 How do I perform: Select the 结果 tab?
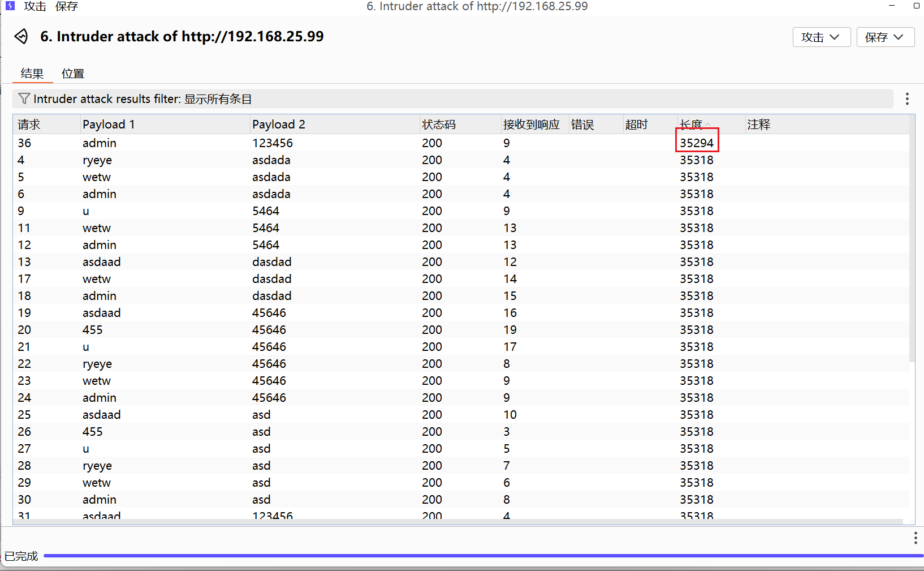32,74
